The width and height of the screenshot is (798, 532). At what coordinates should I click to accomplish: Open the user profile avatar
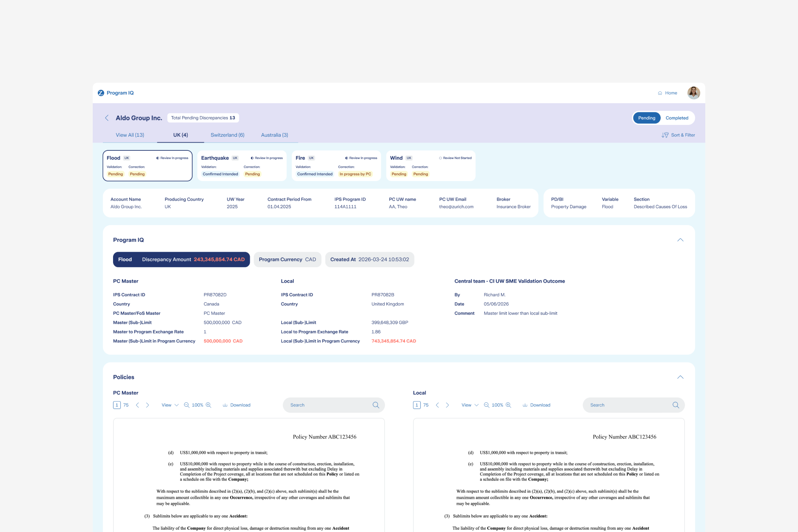point(693,93)
